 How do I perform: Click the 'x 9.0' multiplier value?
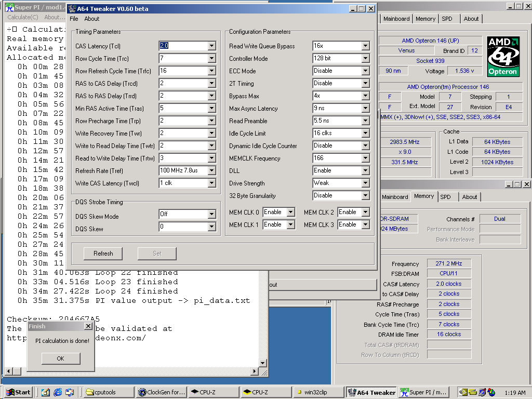(404, 152)
